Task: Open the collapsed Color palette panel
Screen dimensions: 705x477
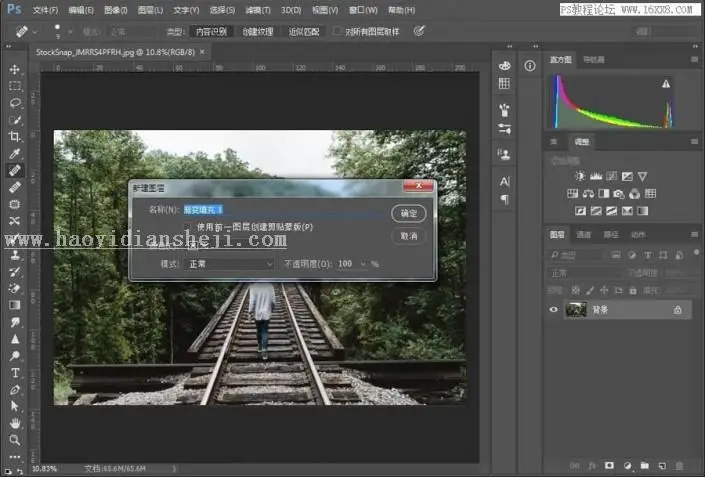Action: tap(504, 66)
